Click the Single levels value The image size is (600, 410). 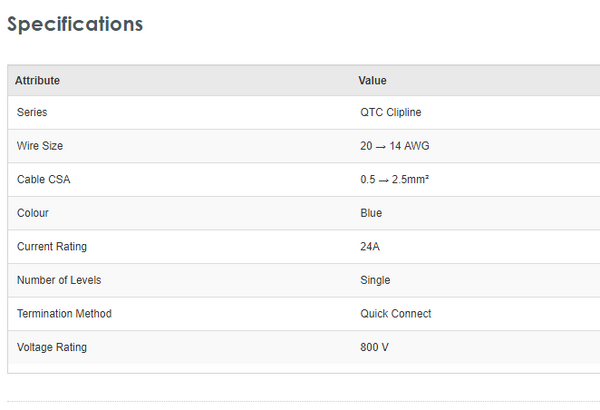[375, 280]
